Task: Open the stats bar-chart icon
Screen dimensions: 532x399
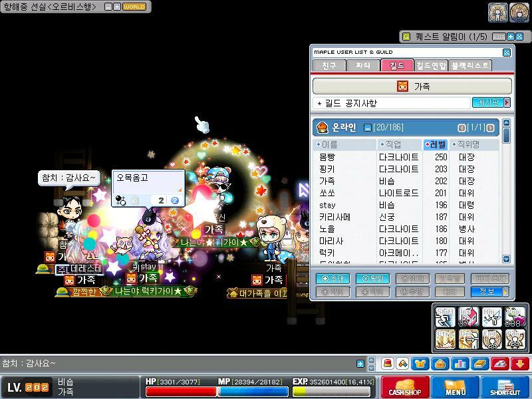Action: tap(460, 364)
